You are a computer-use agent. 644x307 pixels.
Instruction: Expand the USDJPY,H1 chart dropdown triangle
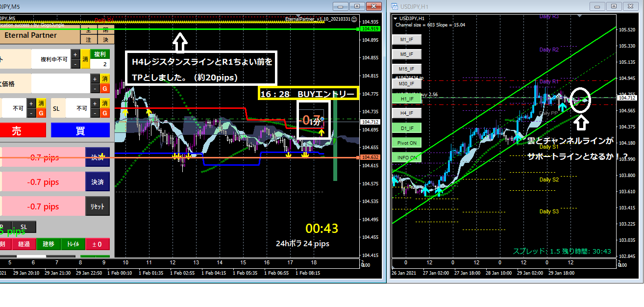point(396,18)
